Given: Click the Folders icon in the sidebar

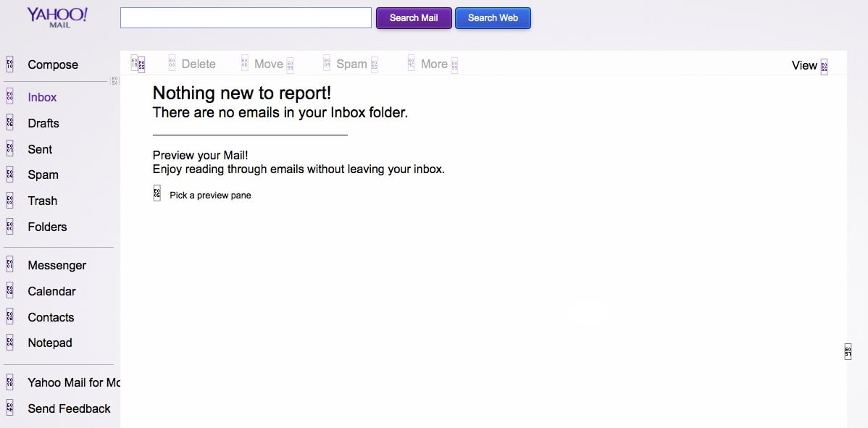Looking at the screenshot, I should click(9, 226).
